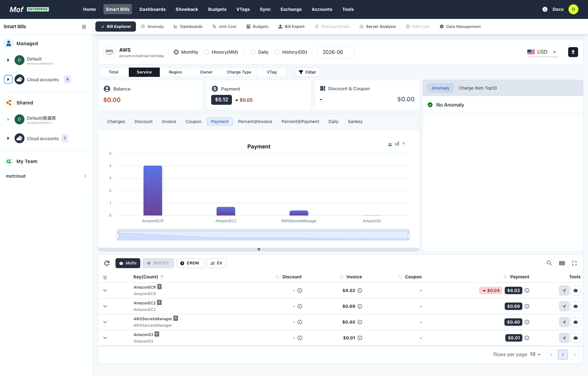Open the Docs link
Viewport: 588px width, 376px height.
pos(558,9)
